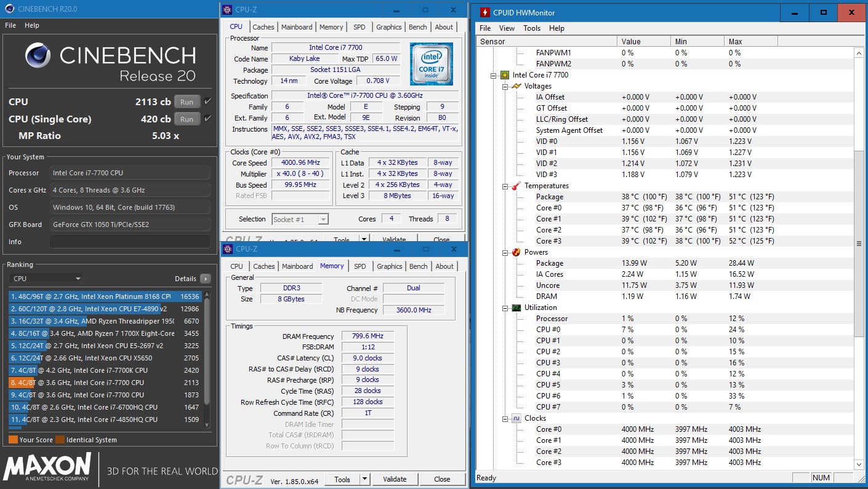Click the ranking Details arrow button
This screenshot has height=489, width=868.
[206, 279]
